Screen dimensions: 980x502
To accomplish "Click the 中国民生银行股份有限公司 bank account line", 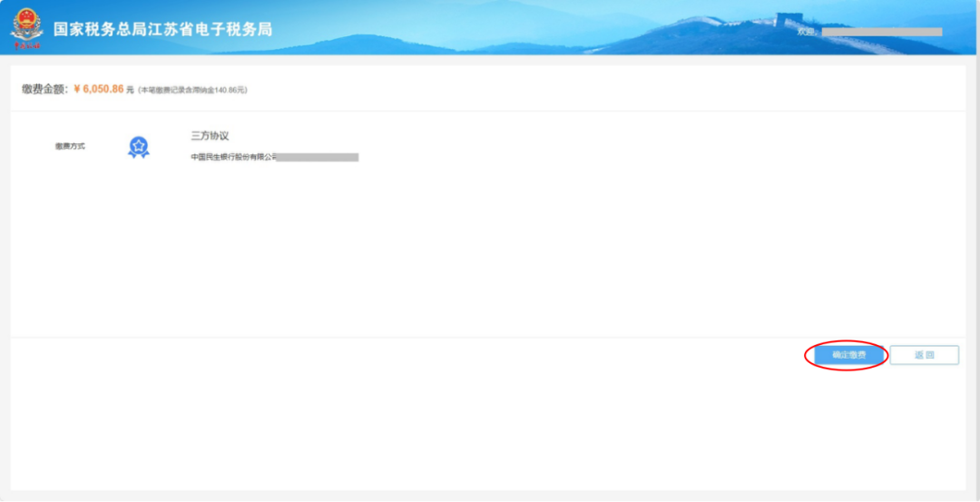I will (274, 158).
